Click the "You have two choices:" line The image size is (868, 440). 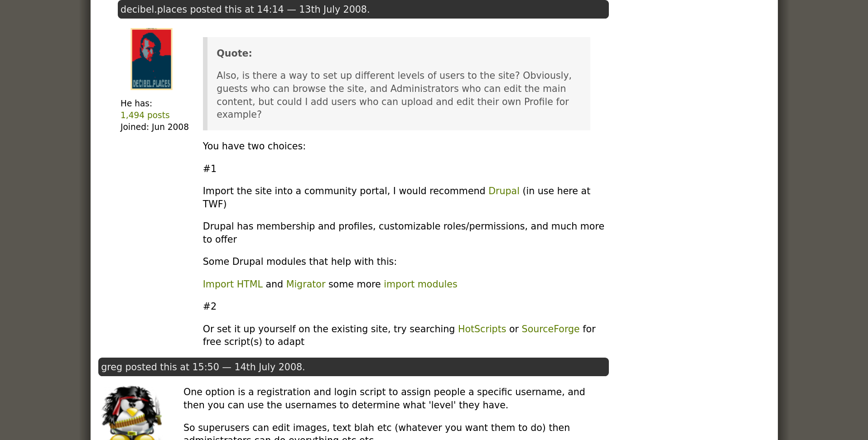pos(254,146)
